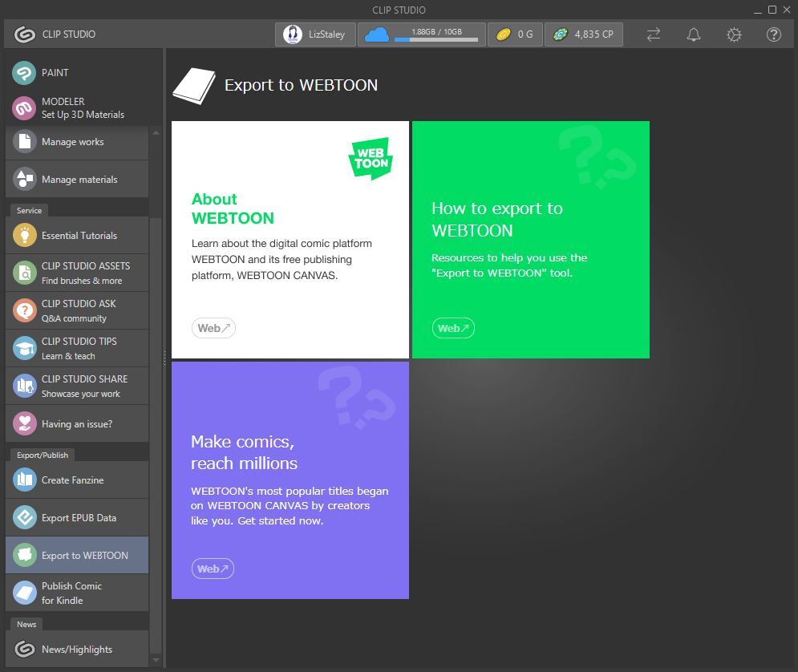Screen dimensions: 798x672
Task: Open CLIP STUDIO TIPS graduation cap icon
Action: pos(24,348)
